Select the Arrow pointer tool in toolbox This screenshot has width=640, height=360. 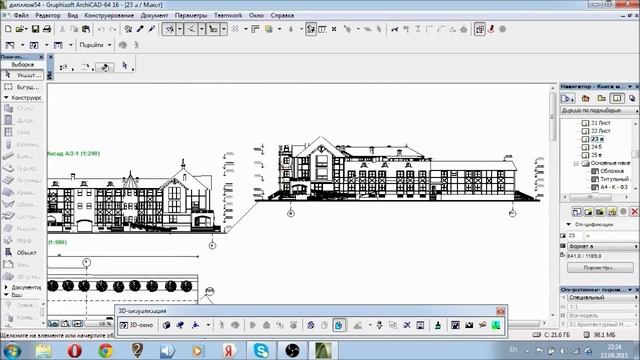tap(22, 75)
